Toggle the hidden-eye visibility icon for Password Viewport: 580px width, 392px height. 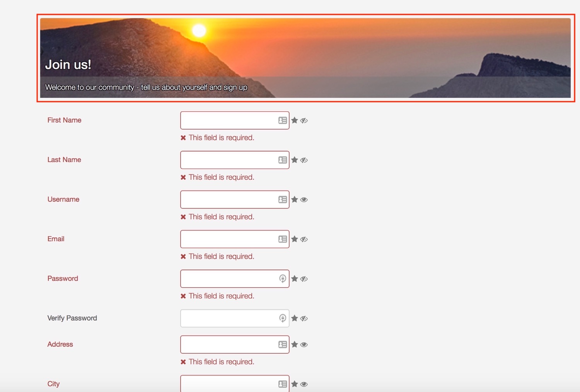click(x=304, y=279)
